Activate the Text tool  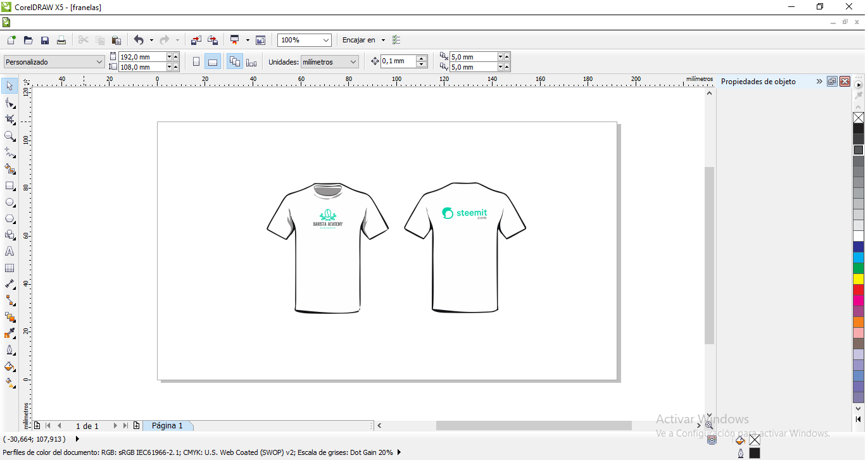click(9, 251)
